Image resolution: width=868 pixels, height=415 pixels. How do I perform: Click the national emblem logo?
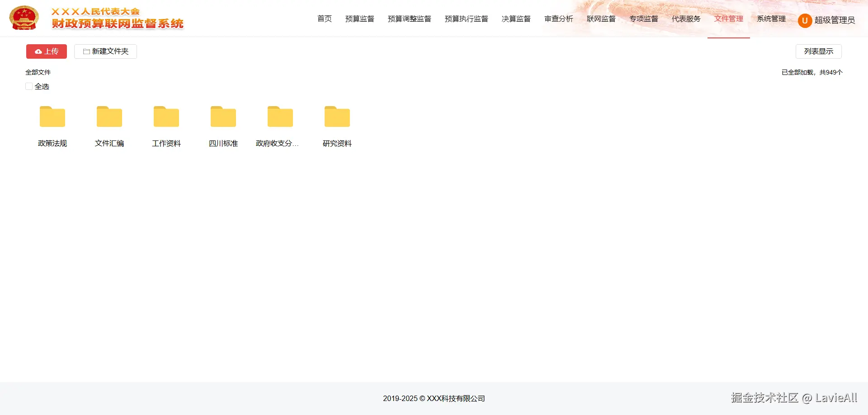pos(24,18)
